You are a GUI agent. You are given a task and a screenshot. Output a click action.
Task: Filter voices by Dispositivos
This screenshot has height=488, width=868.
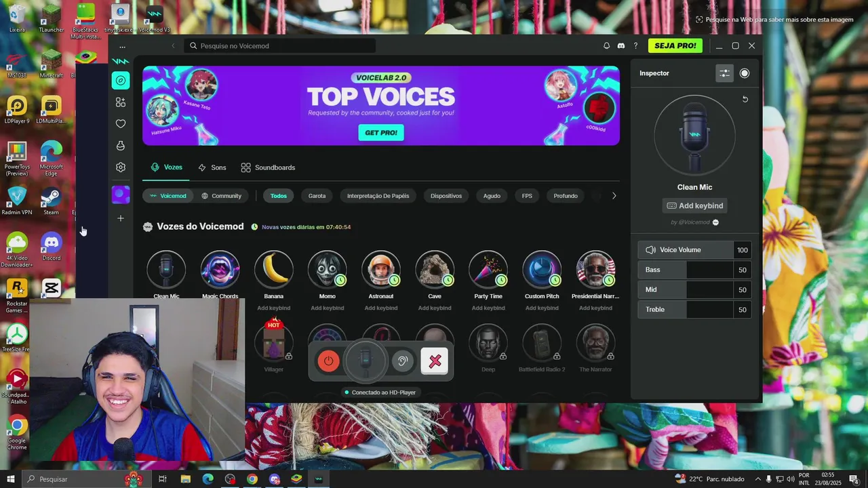(446, 196)
